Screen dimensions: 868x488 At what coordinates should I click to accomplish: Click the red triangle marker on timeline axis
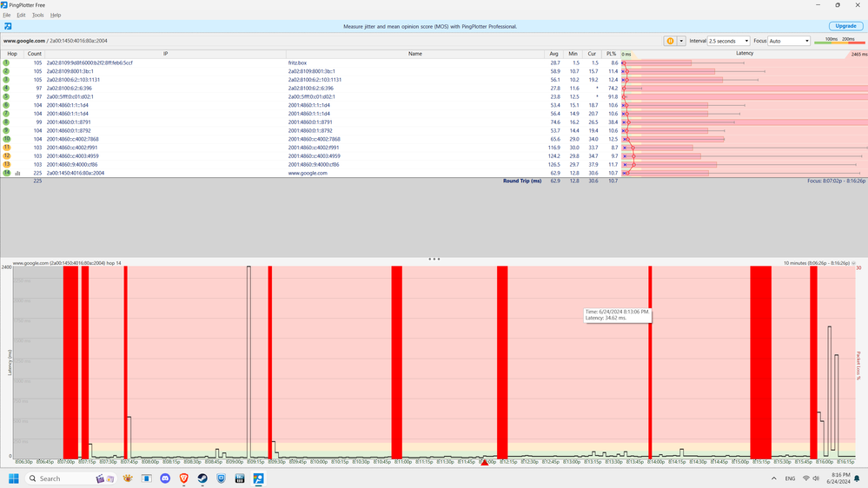click(484, 463)
